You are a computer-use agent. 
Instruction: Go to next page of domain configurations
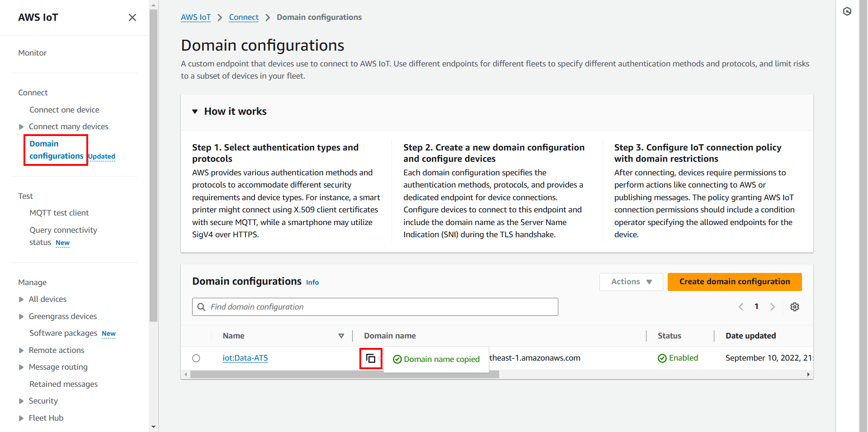pos(773,307)
